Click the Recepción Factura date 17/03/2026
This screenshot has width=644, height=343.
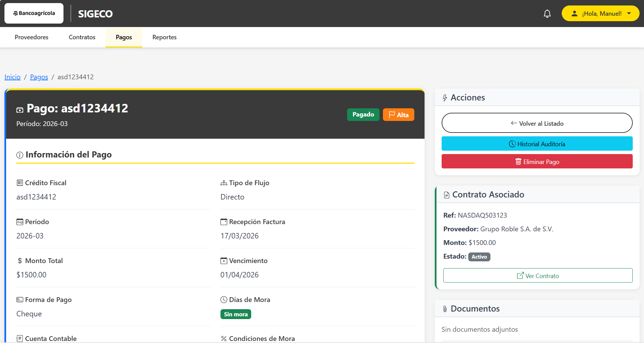pyautogui.click(x=240, y=236)
